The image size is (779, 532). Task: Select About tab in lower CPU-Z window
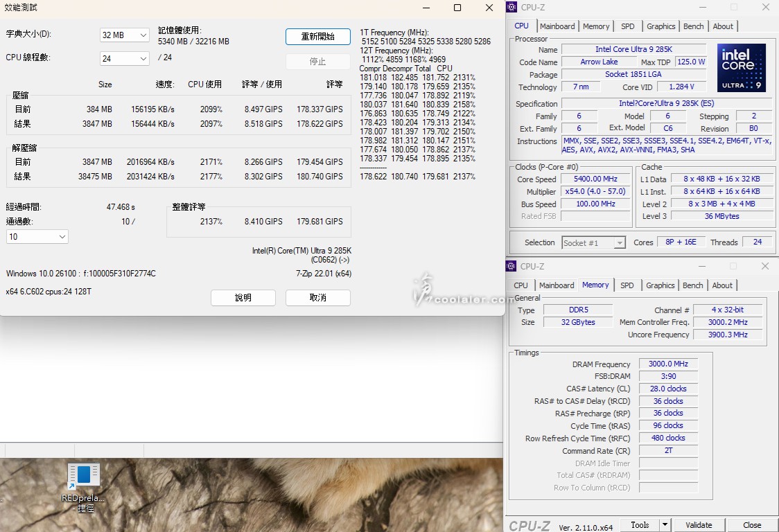pyautogui.click(x=722, y=285)
